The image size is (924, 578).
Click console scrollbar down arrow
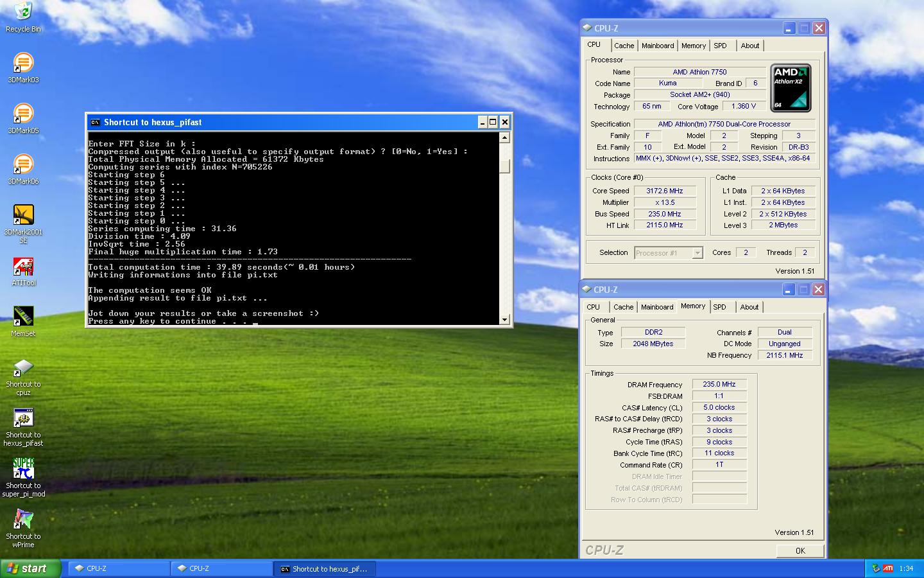504,319
